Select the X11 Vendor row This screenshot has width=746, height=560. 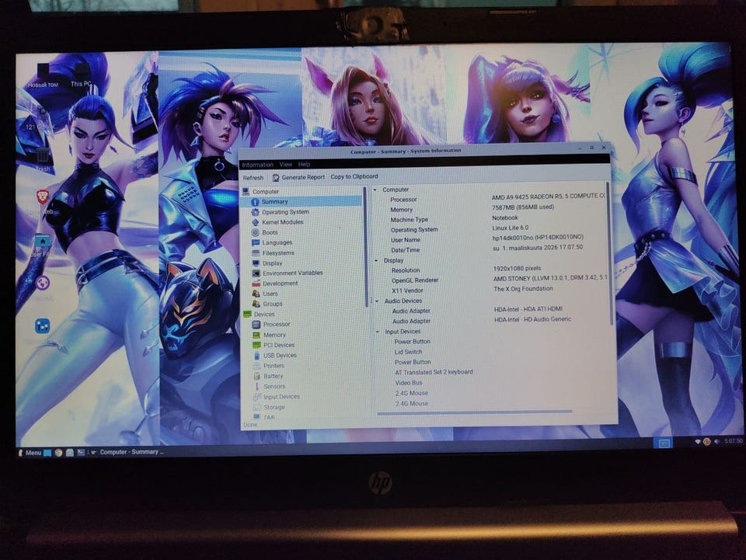click(491, 290)
